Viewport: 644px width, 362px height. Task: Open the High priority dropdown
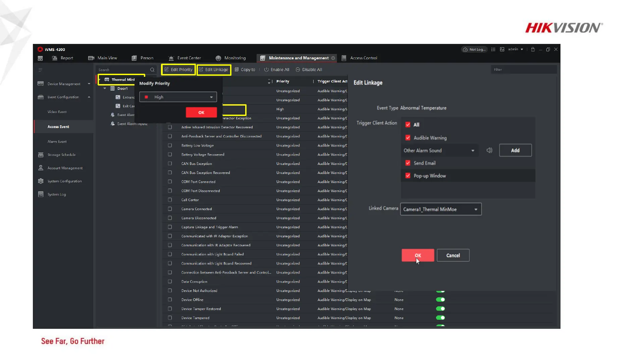point(178,97)
